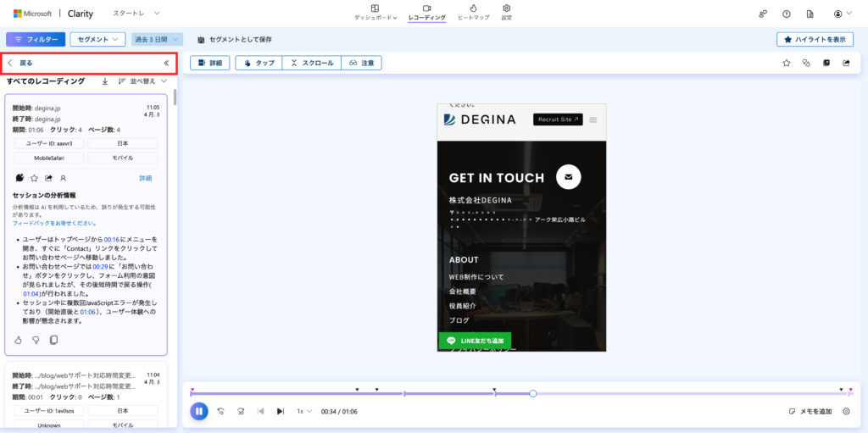Click the help question mark icon
The width and height of the screenshot is (868, 433).
[x=787, y=14]
